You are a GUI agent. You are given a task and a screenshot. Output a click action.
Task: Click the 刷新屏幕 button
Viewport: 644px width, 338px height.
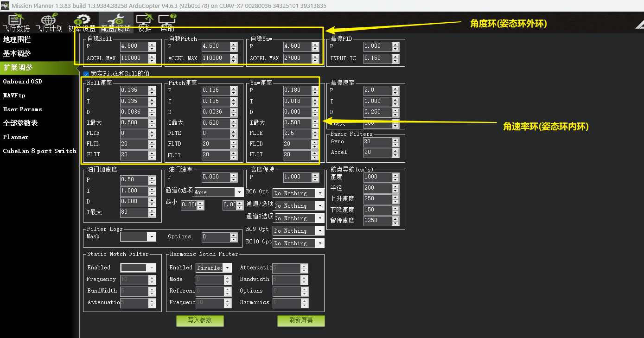[301, 320]
